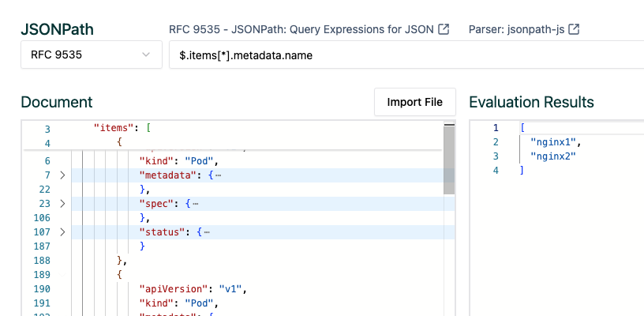This screenshot has height=316, width=644.
Task: Click the Document editor vertical scrollbar thumb
Action: point(449,160)
